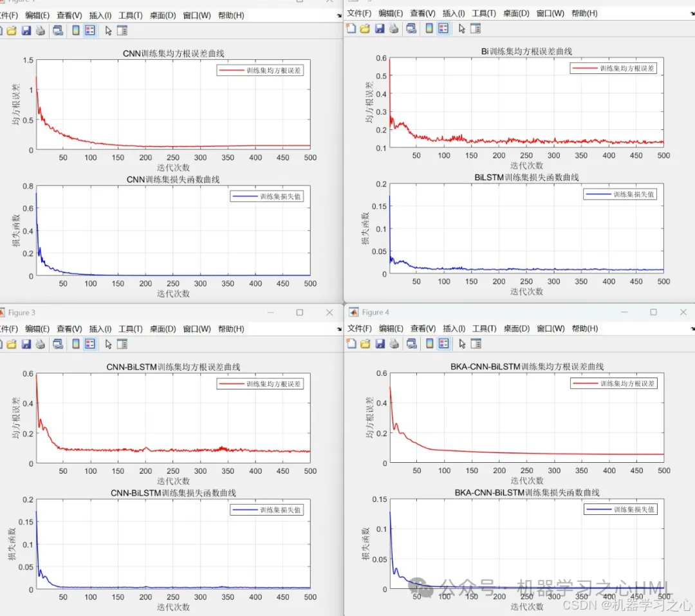Toggle the Insert Colorbar button in Figure 3
Screen dimensions: 695x616
click(x=76, y=344)
